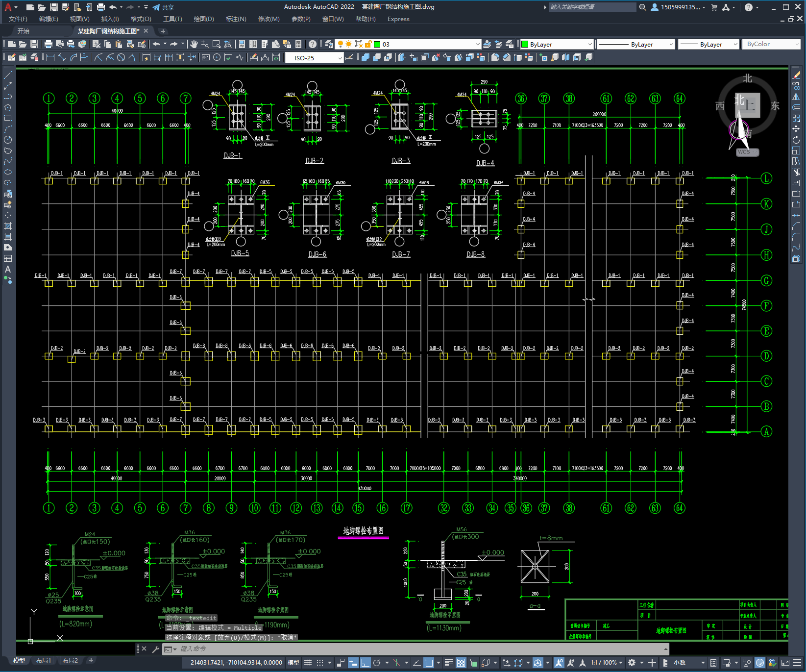Close the 某建陶厂钢结构施工图 drawing tab
Viewport: 806px width, 672px height.
click(146, 31)
